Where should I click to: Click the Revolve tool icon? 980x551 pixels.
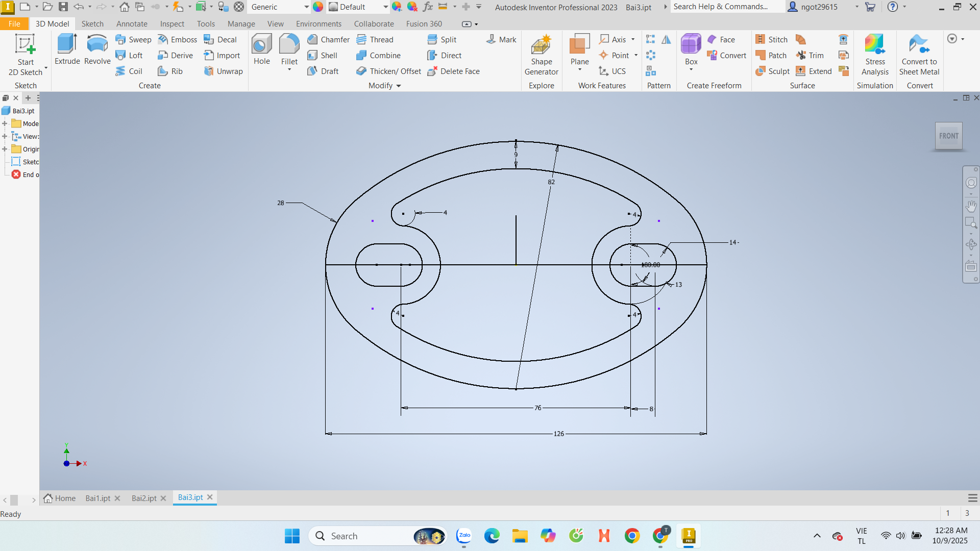coord(97,49)
